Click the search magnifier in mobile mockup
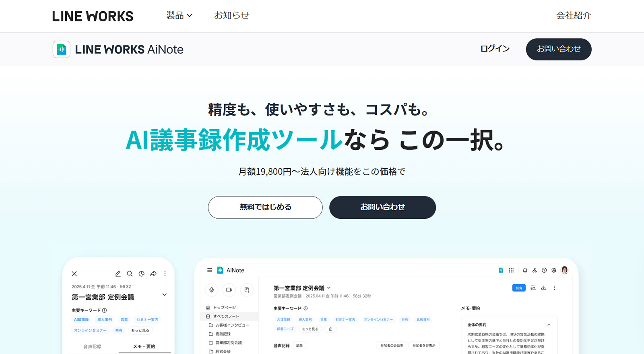Image resolution: width=644 pixels, height=354 pixels. (130, 273)
